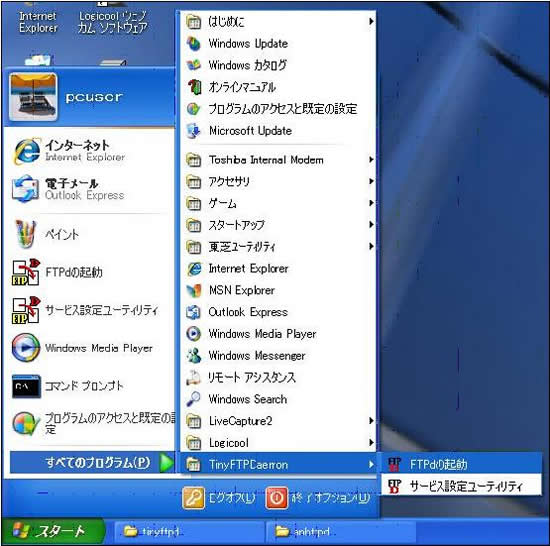Click the pcuser user name
Screen dimensions: 550x546
[x=94, y=97]
